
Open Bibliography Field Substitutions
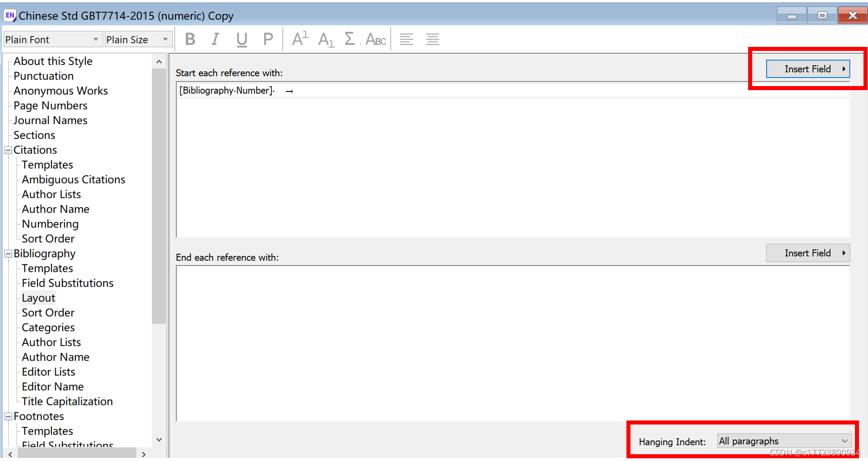click(x=68, y=283)
